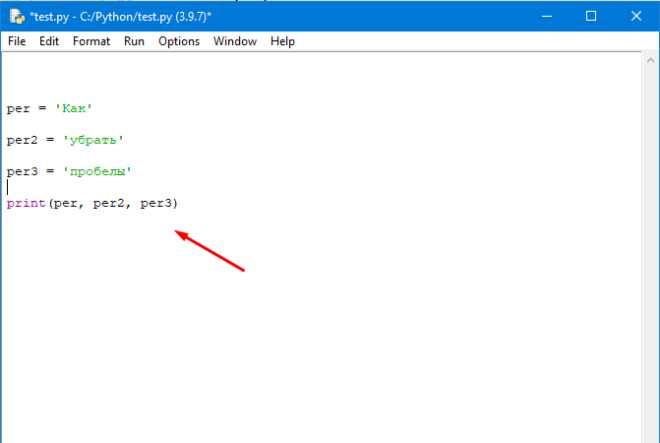Click the vertical scrollbar track

[x=650, y=253]
